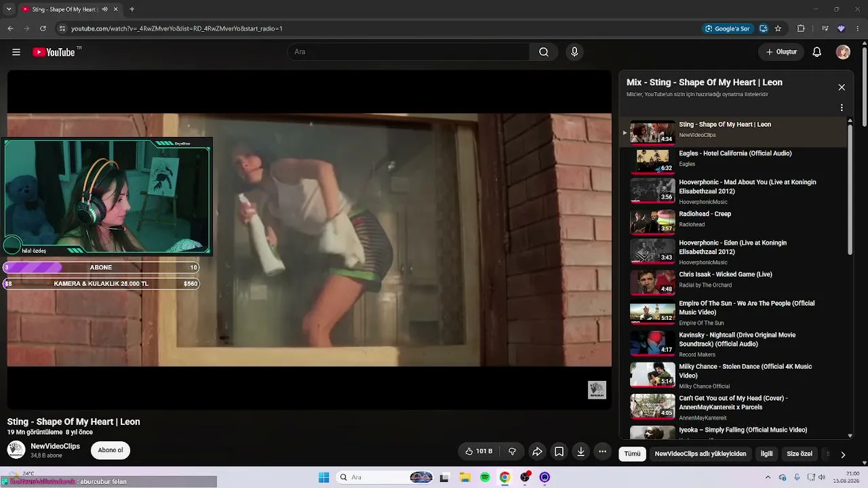Screen dimensions: 868x488
Task: Open the tab search dropdown
Action: (9, 9)
